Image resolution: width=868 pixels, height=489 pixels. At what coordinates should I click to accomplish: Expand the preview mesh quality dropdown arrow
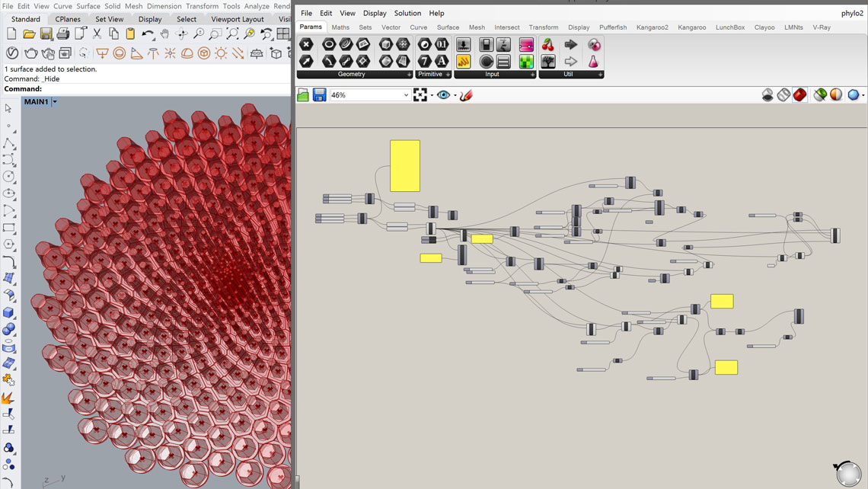point(863,95)
